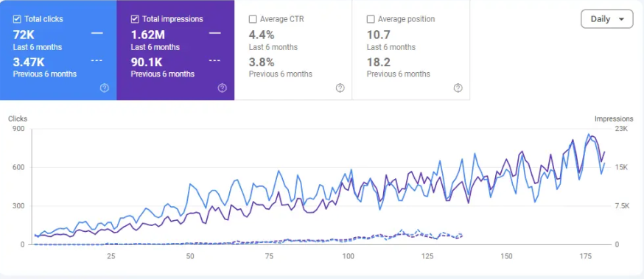Viewport: 644px width, 279px height.
Task: Enable the Average CTR checkbox
Action: [x=253, y=19]
